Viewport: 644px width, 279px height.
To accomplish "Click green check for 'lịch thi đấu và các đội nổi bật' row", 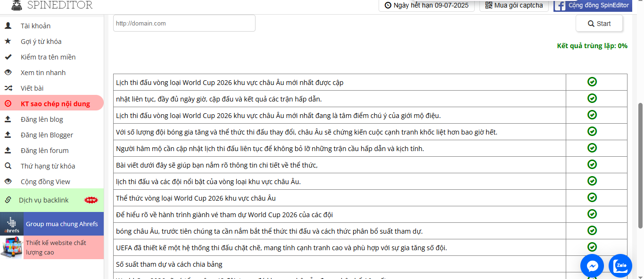I will (592, 181).
